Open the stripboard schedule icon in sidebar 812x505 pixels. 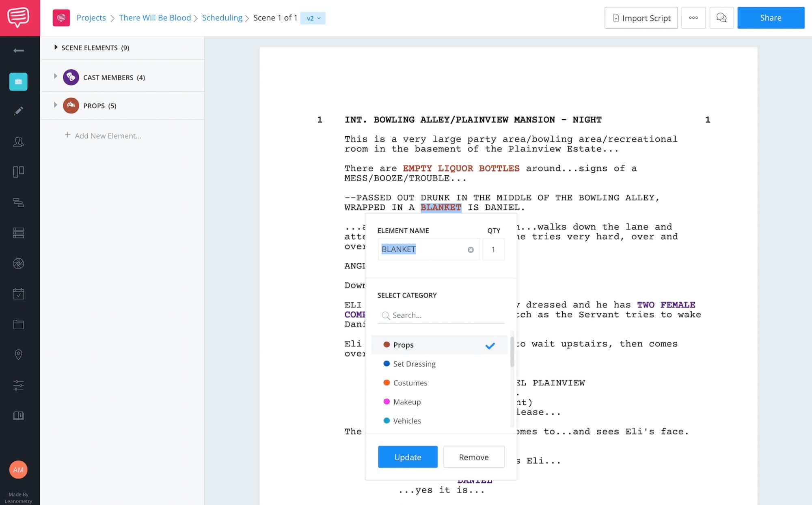click(18, 202)
